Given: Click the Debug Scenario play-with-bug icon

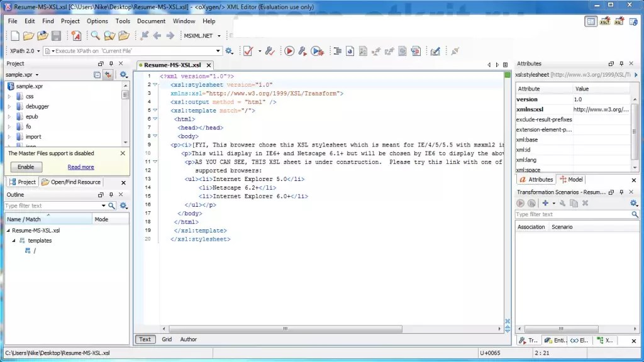Looking at the screenshot, I should [317, 51].
